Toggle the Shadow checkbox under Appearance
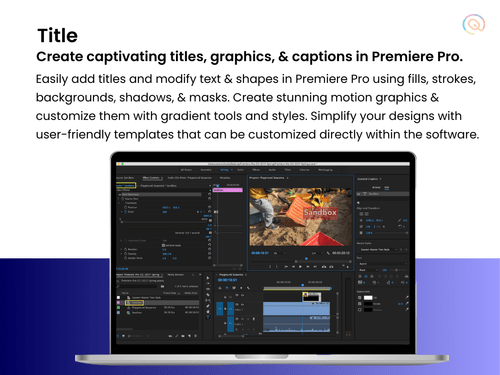Screen dimensions: 500x375 359,310
